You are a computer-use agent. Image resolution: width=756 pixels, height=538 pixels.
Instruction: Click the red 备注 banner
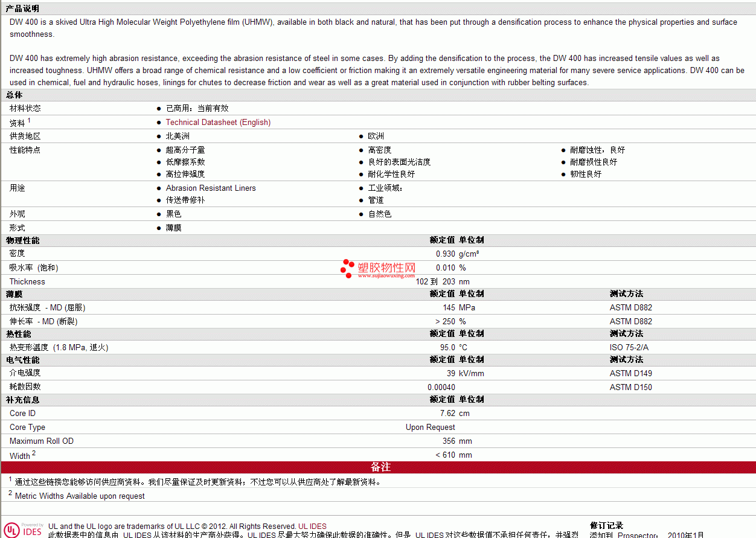[x=378, y=467]
